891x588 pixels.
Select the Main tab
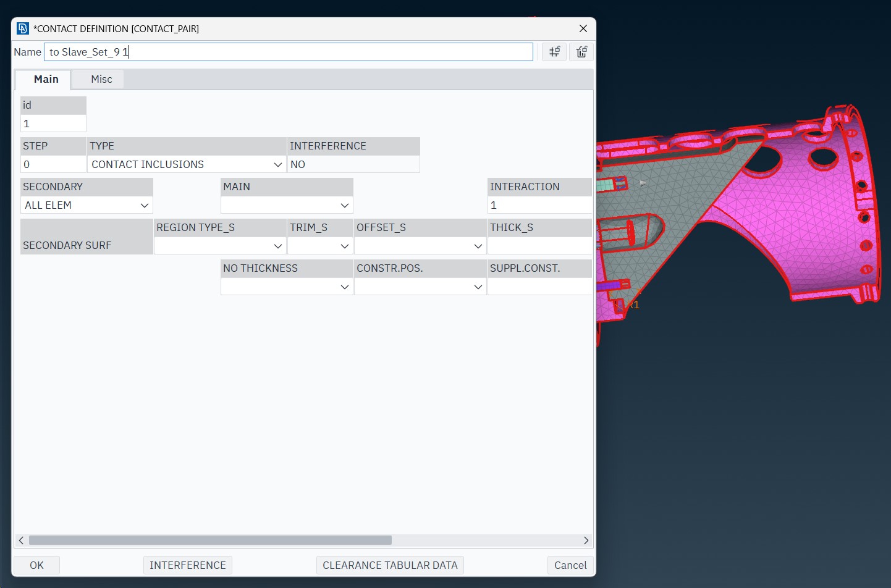point(46,79)
